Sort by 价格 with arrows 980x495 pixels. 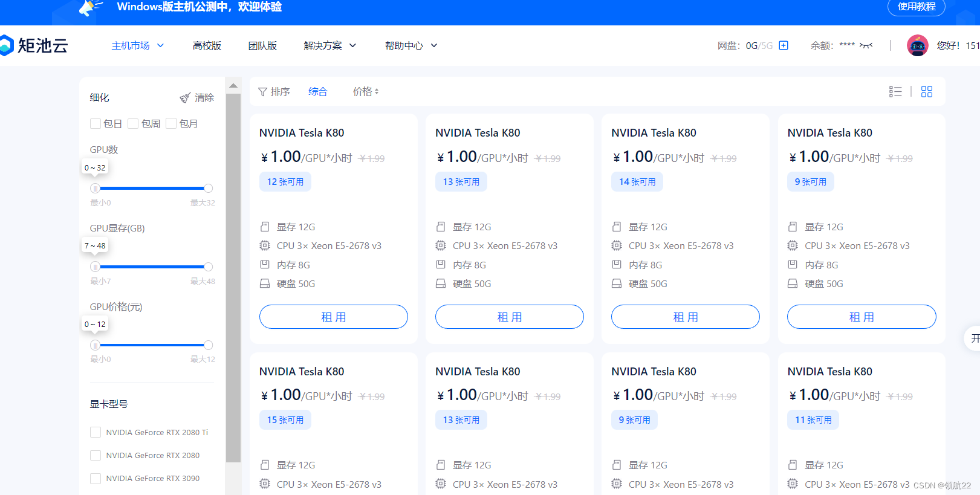(x=366, y=91)
